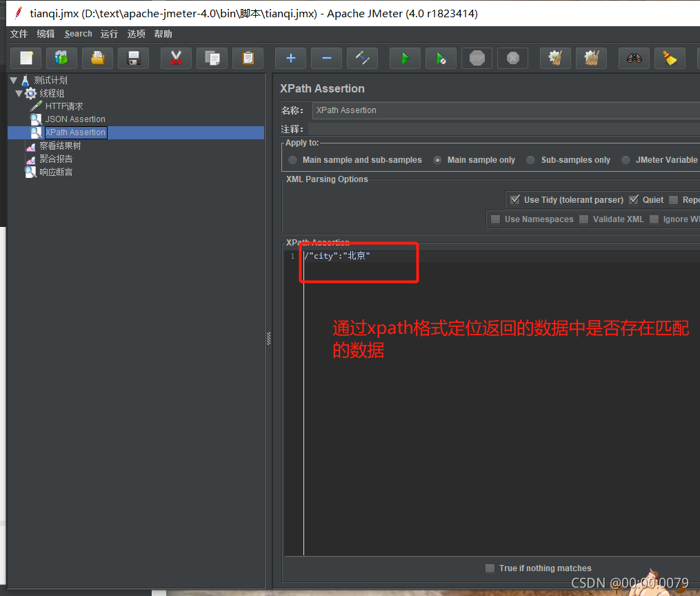700x596 pixels.
Task: Save the test plan with floppy icon
Action: click(134, 58)
